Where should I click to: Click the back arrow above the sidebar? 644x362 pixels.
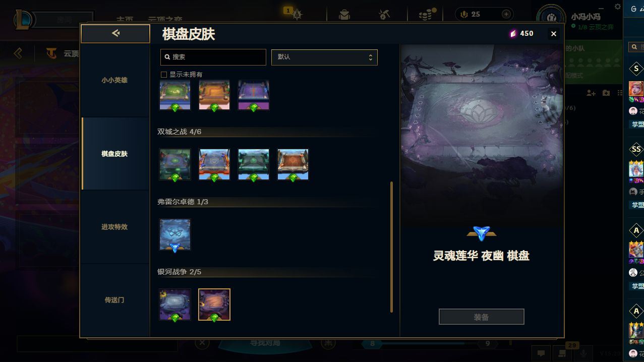(115, 33)
